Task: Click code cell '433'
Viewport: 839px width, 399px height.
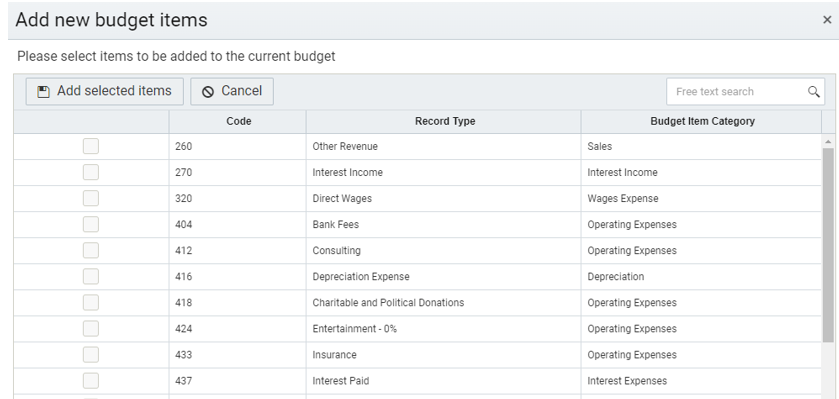Action: [x=238, y=355]
